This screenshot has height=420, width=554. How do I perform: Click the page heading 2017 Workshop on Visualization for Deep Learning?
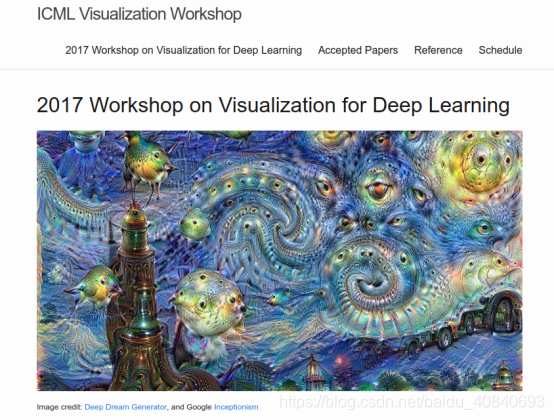click(273, 105)
